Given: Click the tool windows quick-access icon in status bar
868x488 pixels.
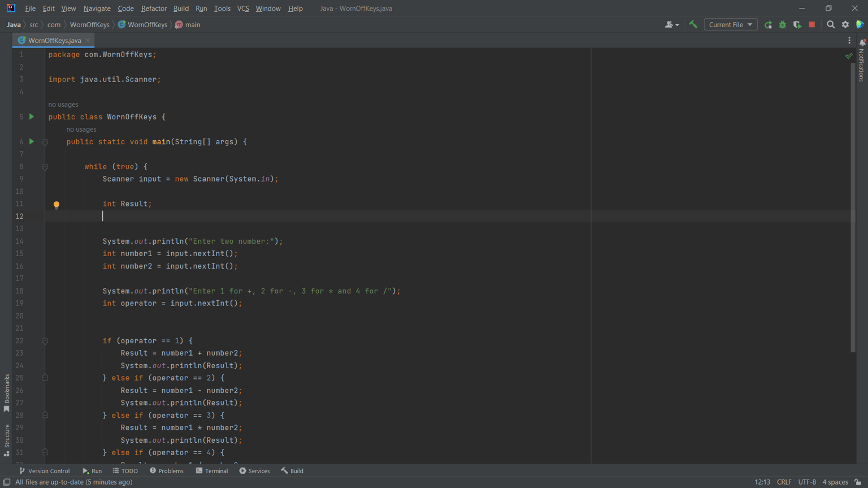Looking at the screenshot, I should click(7, 482).
